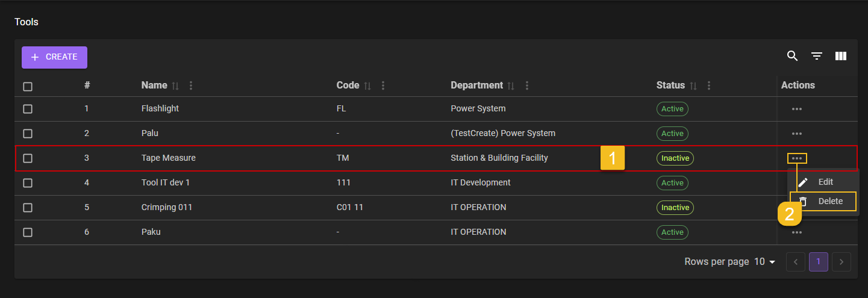Open the column visibility icon

(841, 56)
